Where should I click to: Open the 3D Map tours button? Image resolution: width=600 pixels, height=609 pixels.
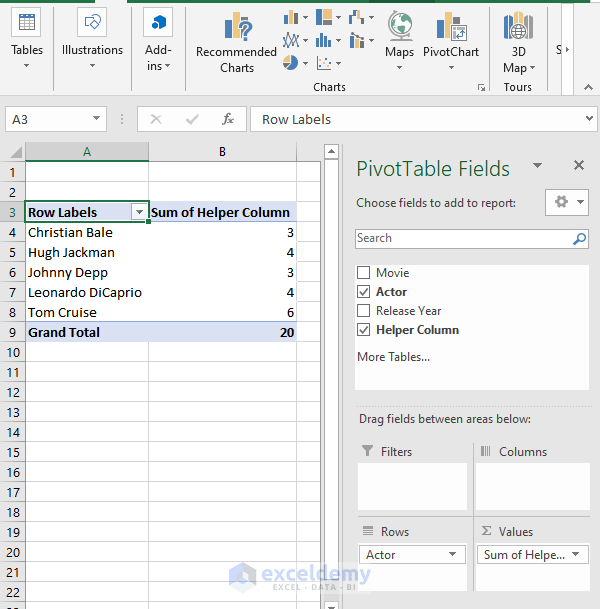point(518,43)
